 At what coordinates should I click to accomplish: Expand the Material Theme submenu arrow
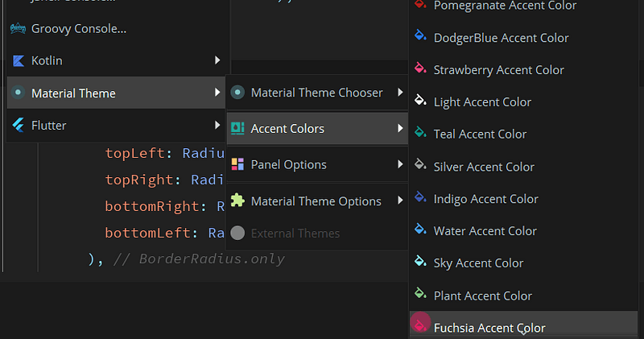(217, 93)
